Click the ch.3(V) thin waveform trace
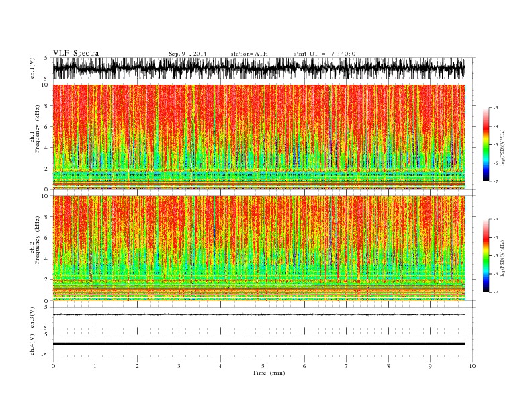Viewport: 532px width, 411px height. click(259, 314)
